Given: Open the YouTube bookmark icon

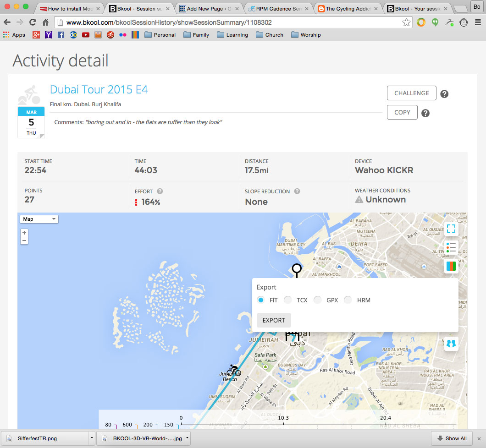Looking at the screenshot, I should (x=86, y=35).
